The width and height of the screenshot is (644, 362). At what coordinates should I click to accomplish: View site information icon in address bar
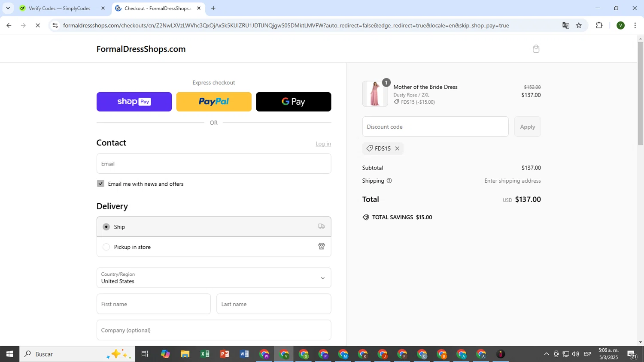(x=55, y=25)
